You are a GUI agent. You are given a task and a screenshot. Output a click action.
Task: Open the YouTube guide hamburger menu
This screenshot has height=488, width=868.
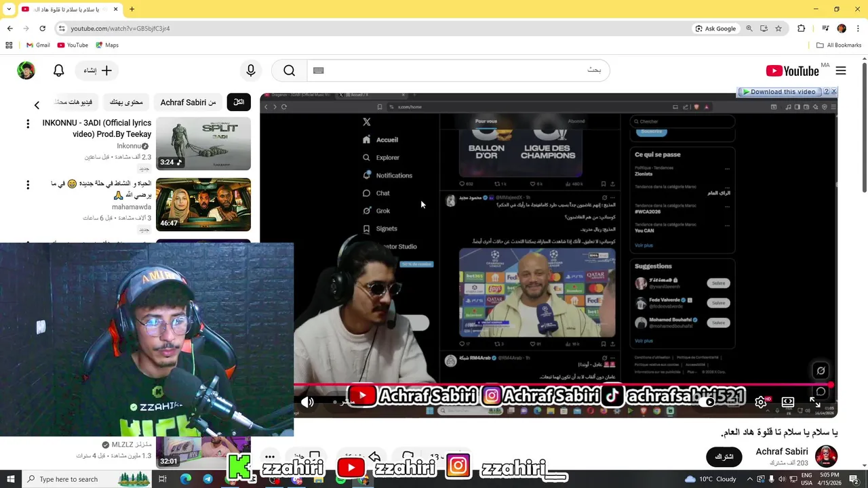tap(841, 70)
